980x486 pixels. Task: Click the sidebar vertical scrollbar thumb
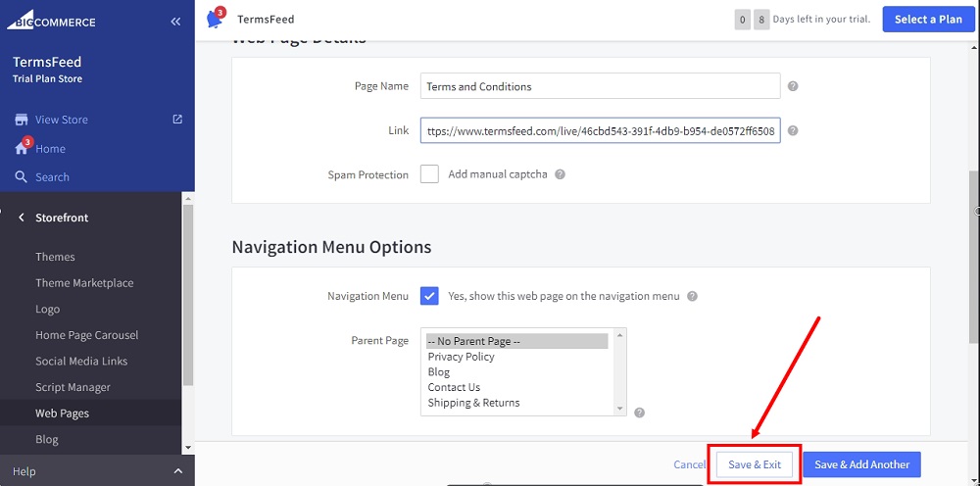tap(188, 294)
